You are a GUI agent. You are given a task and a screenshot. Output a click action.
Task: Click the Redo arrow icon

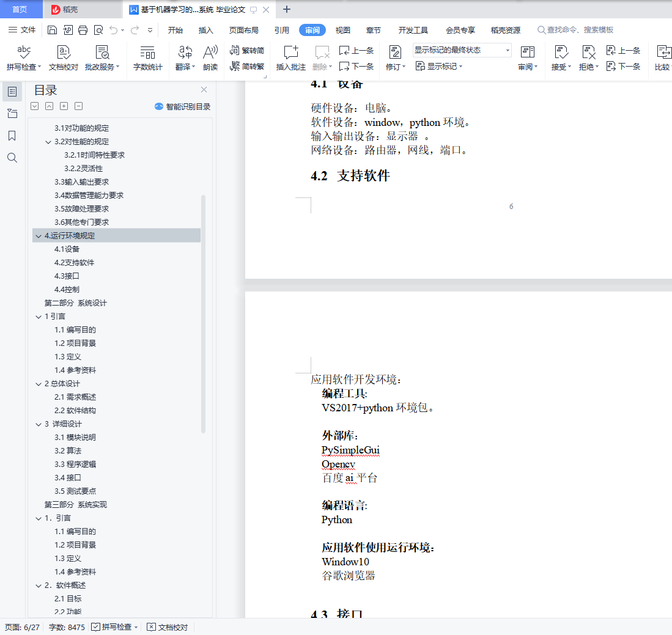[135, 30]
